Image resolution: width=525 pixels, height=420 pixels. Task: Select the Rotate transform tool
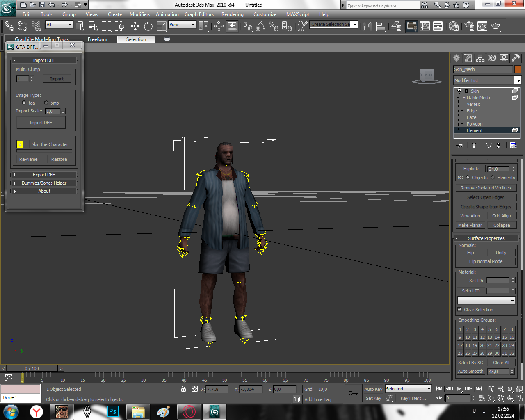pyautogui.click(x=148, y=26)
